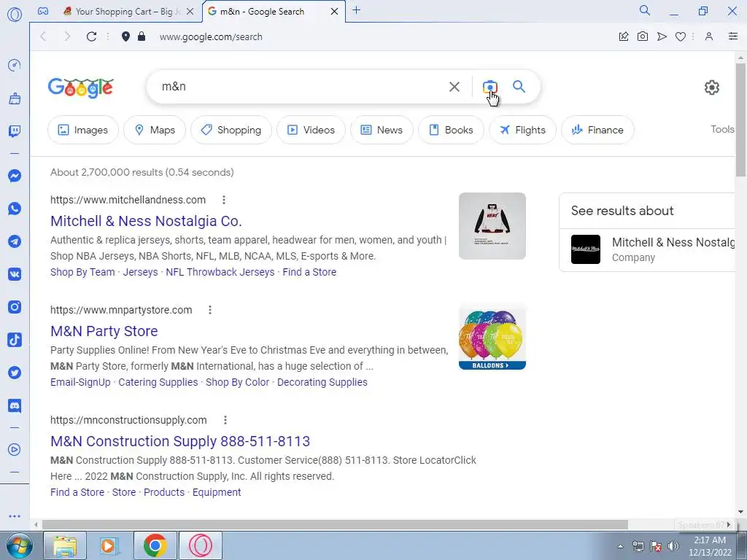This screenshot has width=747, height=560.
Task: Click the Google search magnifier button
Action: (519, 87)
